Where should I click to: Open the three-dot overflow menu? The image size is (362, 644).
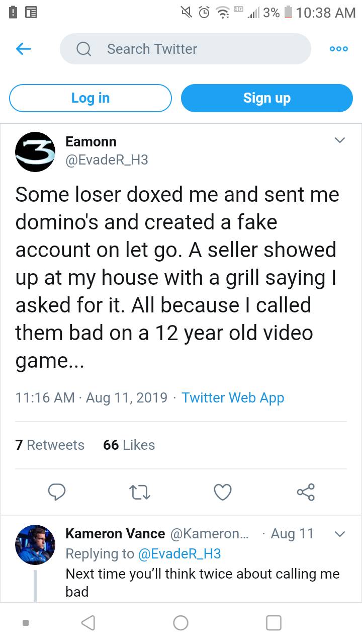click(338, 49)
